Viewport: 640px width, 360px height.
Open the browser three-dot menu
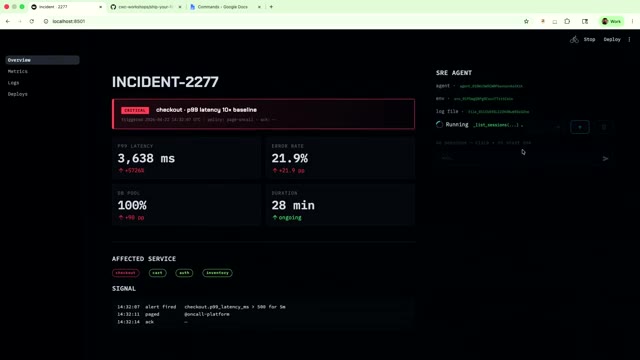[x=632, y=21]
